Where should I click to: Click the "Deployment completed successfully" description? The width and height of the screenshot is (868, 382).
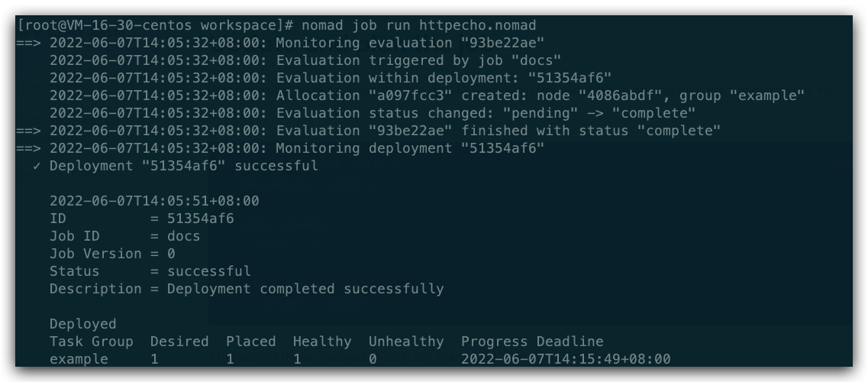point(305,289)
